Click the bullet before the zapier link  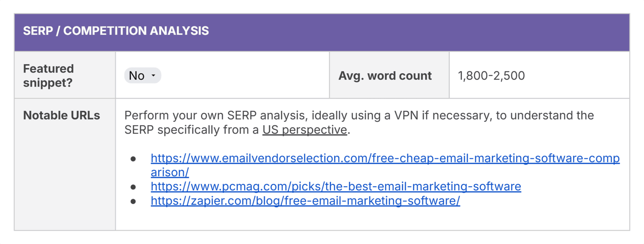(133, 201)
